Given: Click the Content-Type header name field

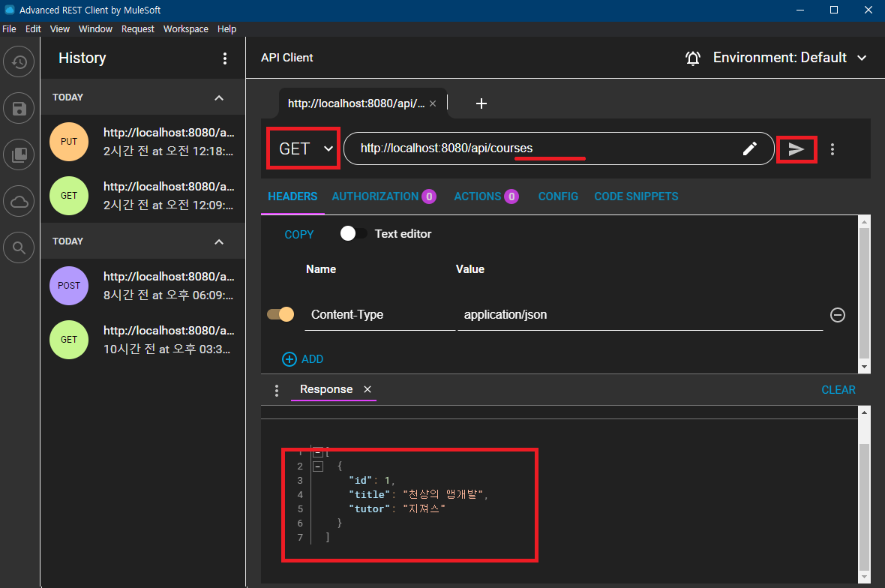Looking at the screenshot, I should (379, 315).
